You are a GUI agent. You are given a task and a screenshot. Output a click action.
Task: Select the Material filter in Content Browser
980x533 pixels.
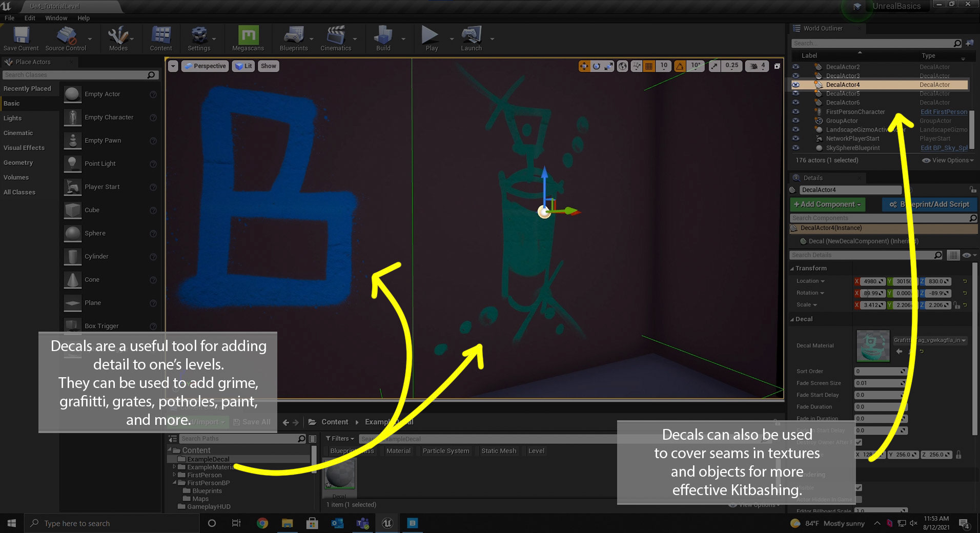(398, 451)
